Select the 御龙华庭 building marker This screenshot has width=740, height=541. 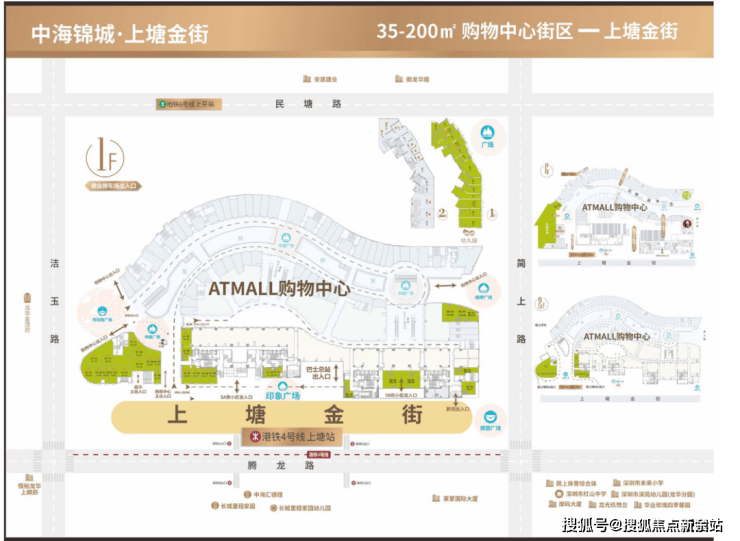(x=412, y=79)
